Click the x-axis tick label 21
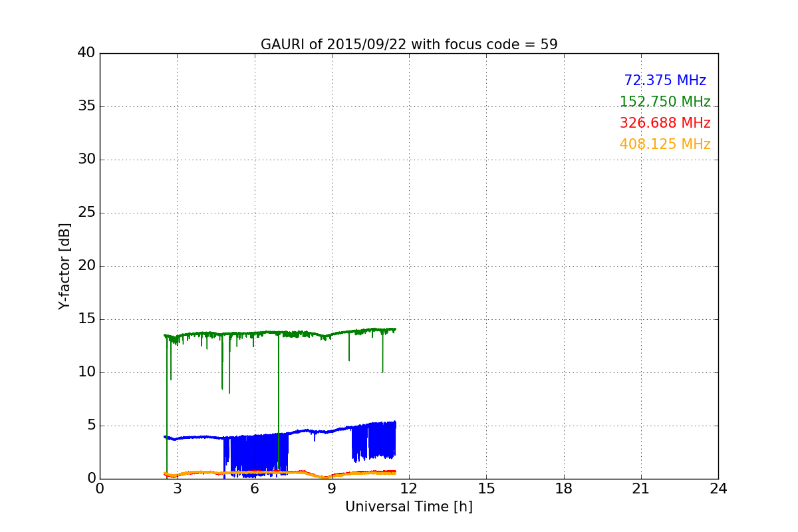Image resolution: width=798 pixels, height=532 pixels. (641, 489)
